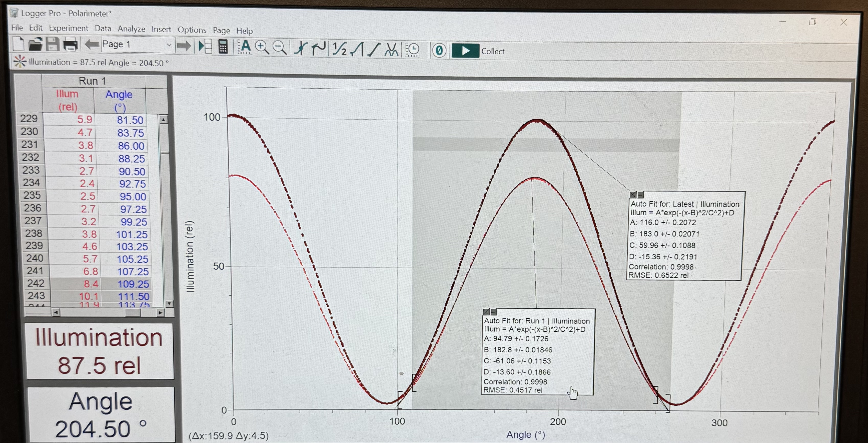868x443 pixels.
Task: Go to the next page arrow
Action: (x=184, y=46)
